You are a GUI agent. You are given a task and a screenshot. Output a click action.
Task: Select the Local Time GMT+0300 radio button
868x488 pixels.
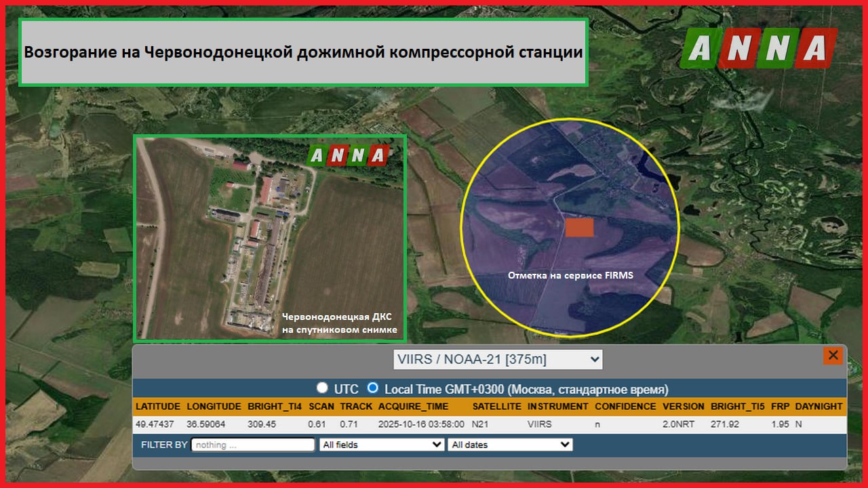pos(372,388)
